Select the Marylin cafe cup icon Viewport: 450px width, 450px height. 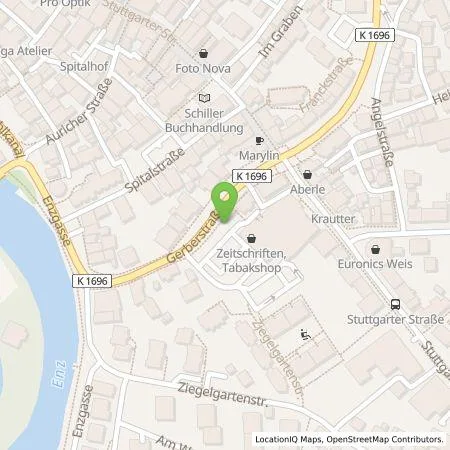click(x=259, y=141)
